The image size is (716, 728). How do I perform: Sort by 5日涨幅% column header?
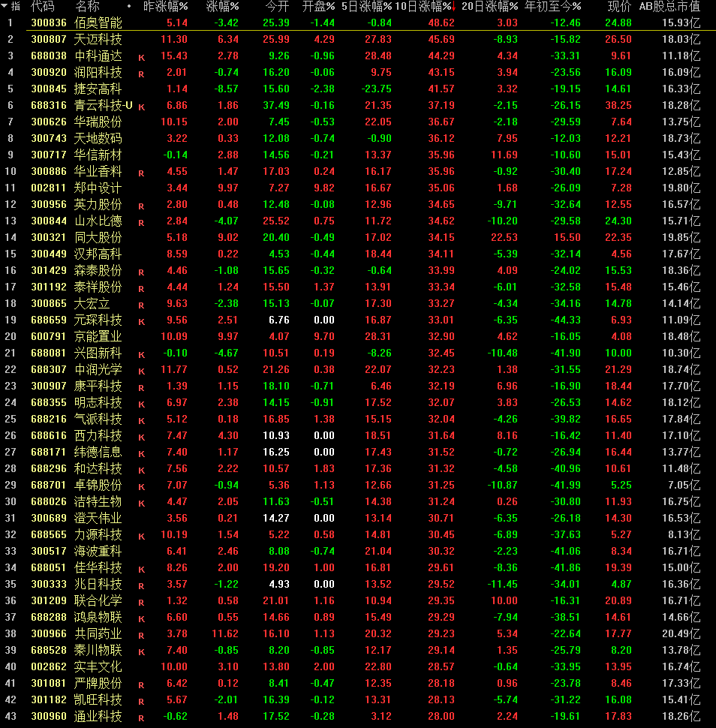[367, 7]
